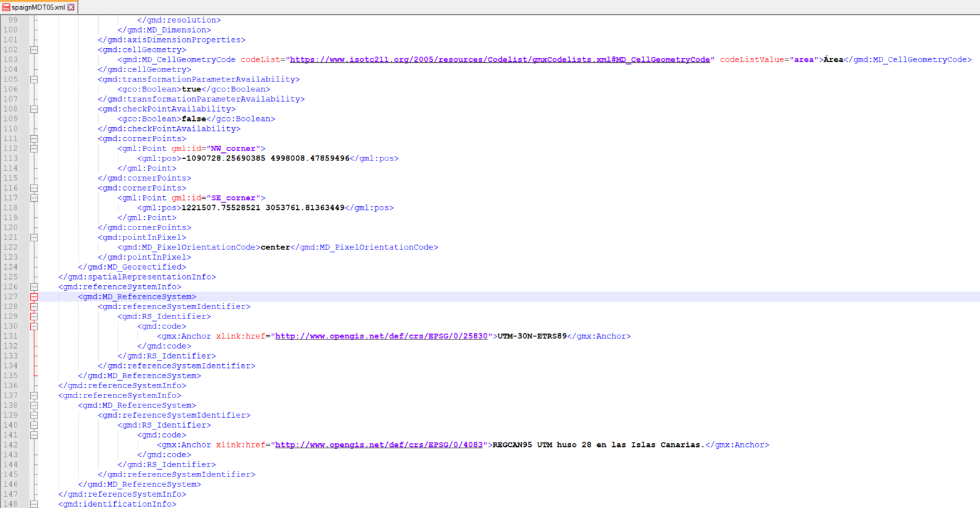
Task: Fold the SE_corner gml:Point on line 117
Action: pyautogui.click(x=34, y=198)
